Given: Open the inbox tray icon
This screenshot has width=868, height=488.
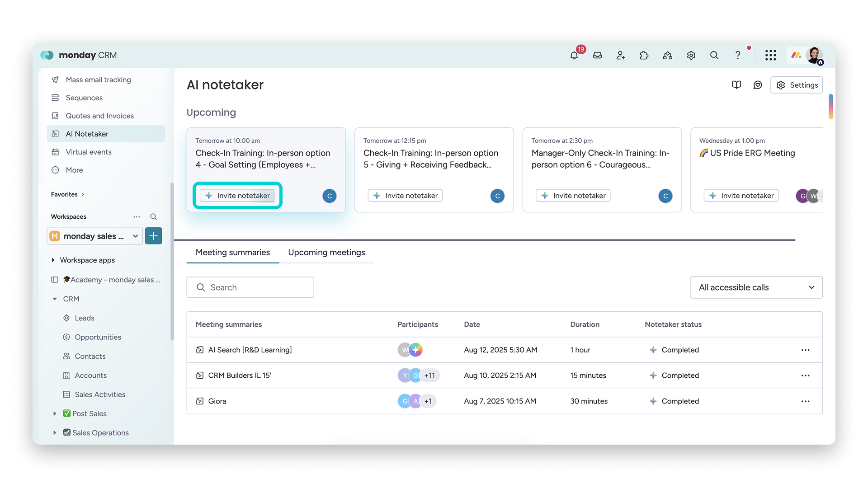Looking at the screenshot, I should (598, 55).
